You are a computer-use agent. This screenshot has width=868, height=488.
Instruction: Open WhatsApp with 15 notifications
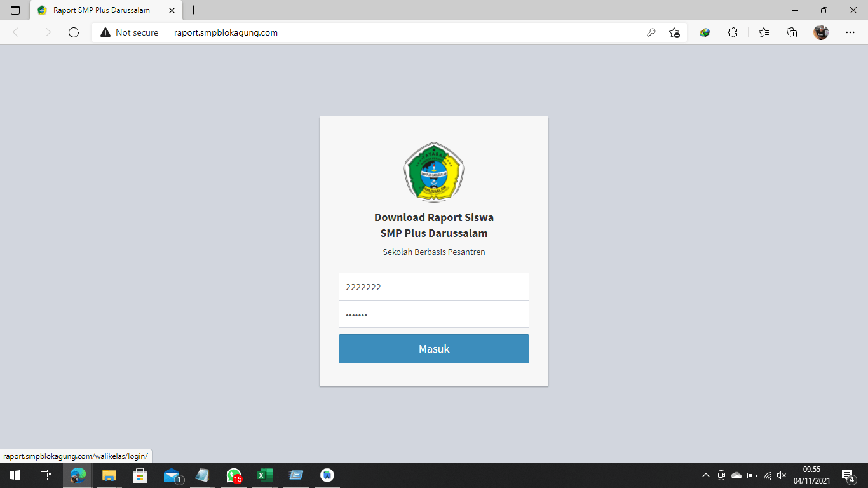tap(234, 475)
